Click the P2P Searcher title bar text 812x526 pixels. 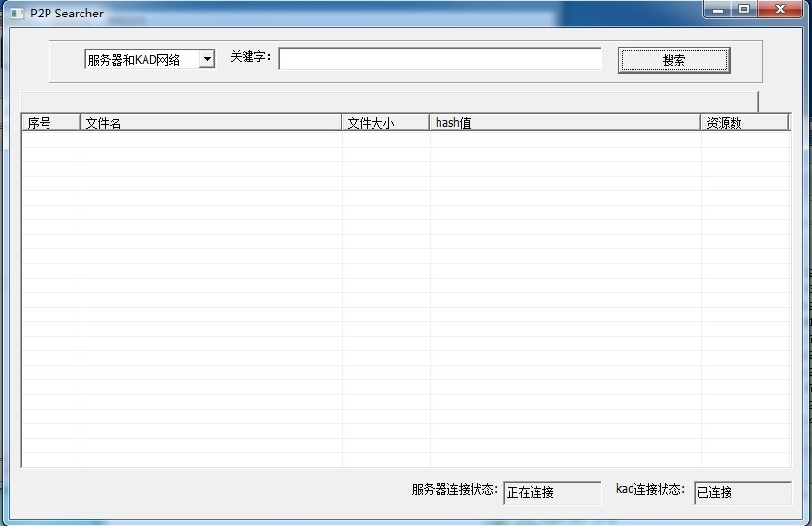click(x=67, y=14)
